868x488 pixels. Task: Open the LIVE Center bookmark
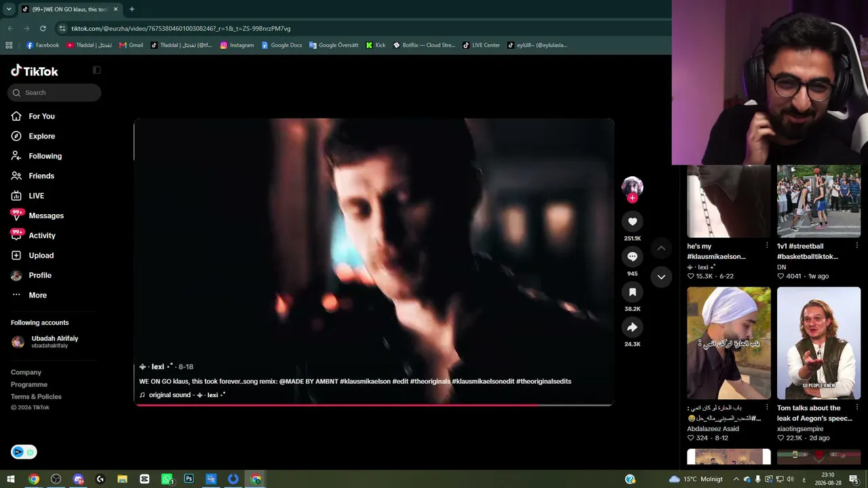coord(481,45)
